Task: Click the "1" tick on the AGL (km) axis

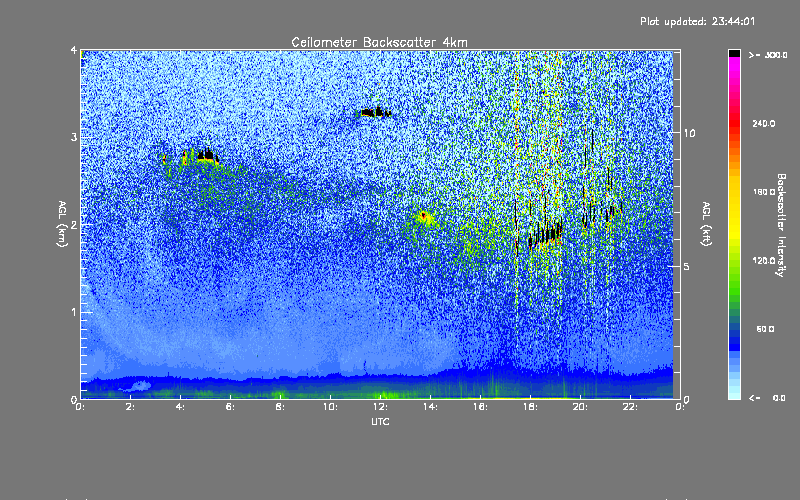Action: click(73, 312)
